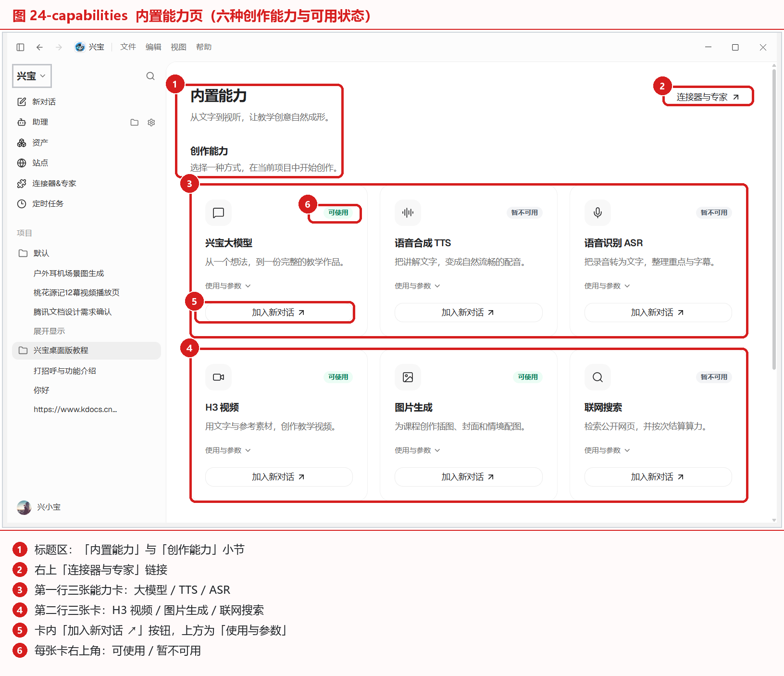The width and height of the screenshot is (784, 676).
Task: Toggle the sidebar panel icon
Action: (x=20, y=47)
